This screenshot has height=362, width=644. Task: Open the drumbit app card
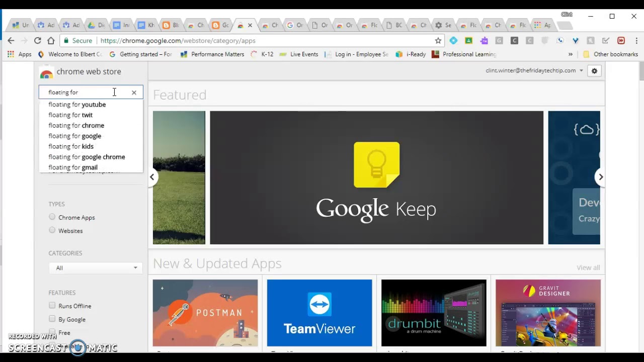coord(434,313)
